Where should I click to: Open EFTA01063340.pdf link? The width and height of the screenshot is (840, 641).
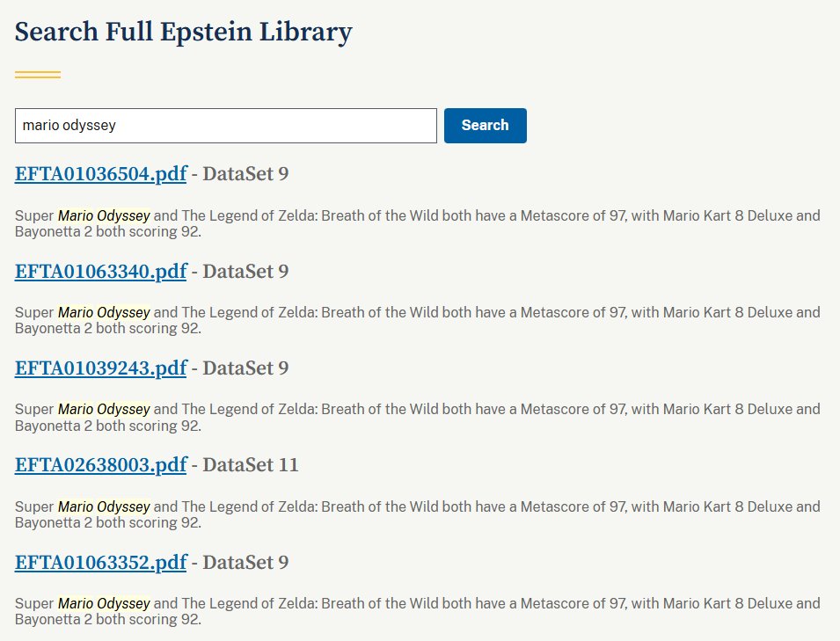pyautogui.click(x=101, y=272)
